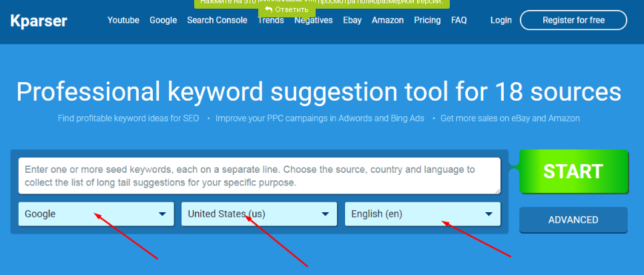Expand the English (en) language dropdown

pos(422,214)
